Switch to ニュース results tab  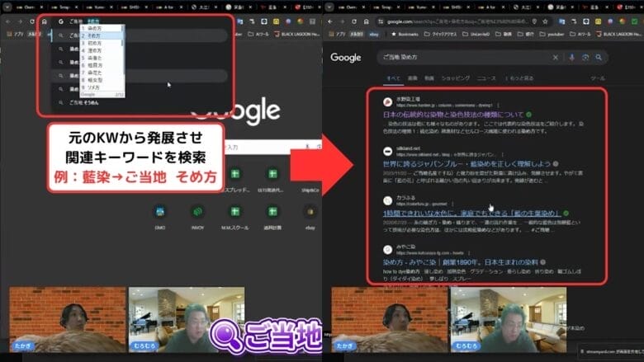486,78
